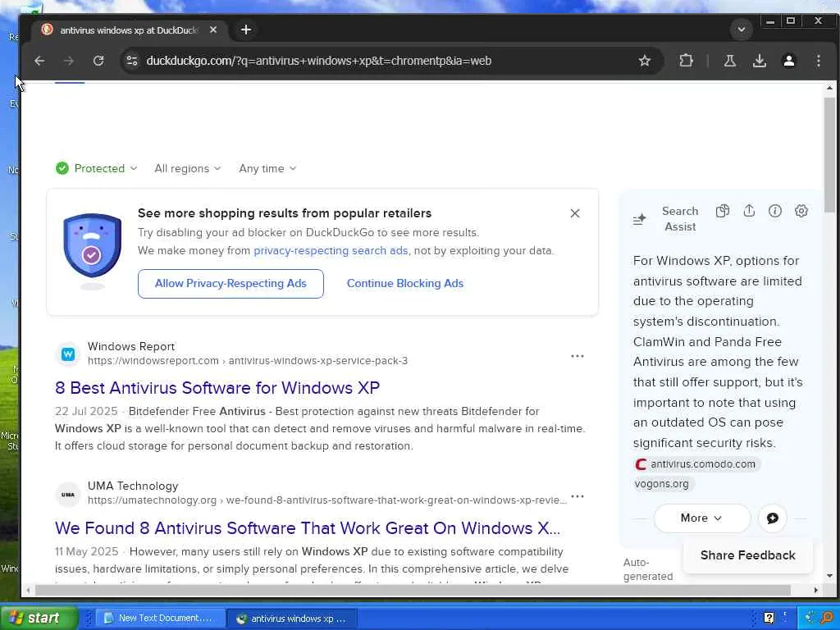This screenshot has height=630, width=840.
Task: Switch to antivirus windows xp taskbar item
Action: pyautogui.click(x=293, y=619)
